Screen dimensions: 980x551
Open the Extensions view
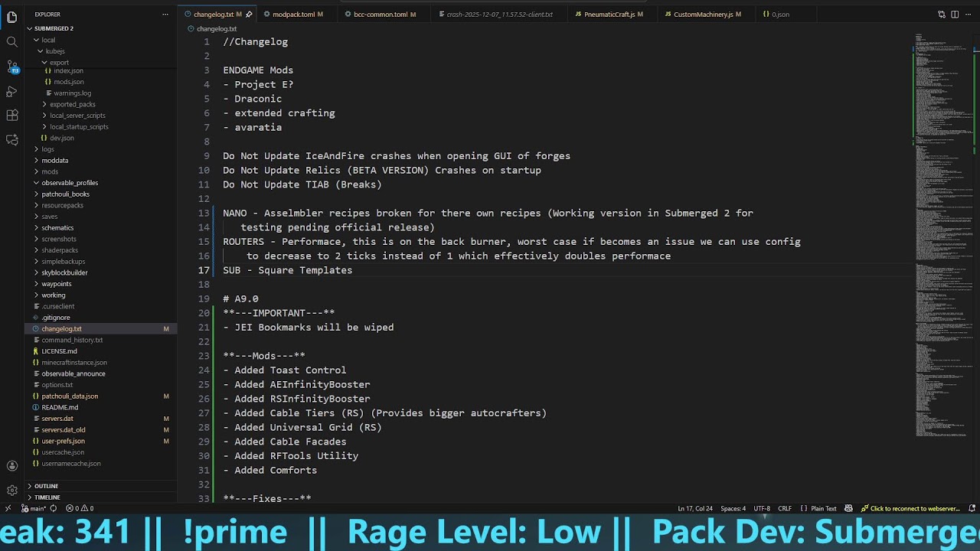pyautogui.click(x=11, y=116)
